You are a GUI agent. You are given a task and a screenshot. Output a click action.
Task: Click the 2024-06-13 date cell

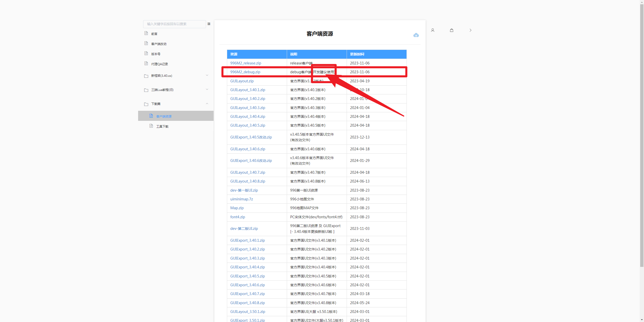[377, 181]
